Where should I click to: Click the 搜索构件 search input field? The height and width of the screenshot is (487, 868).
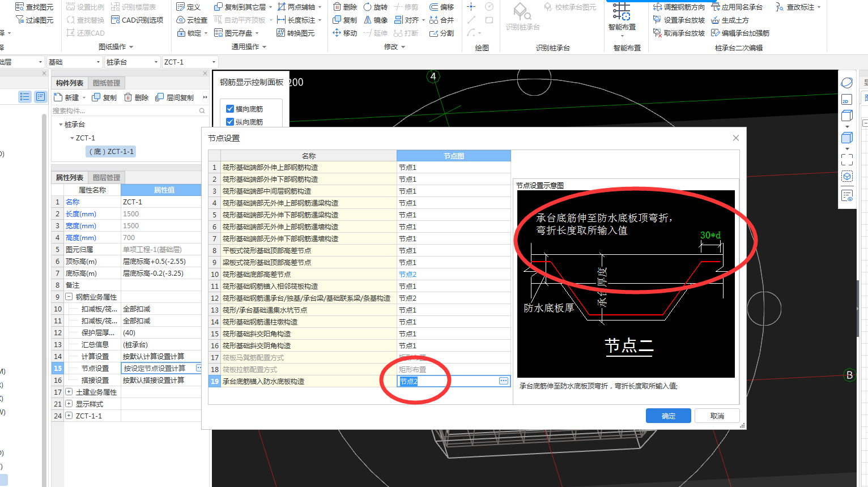coord(125,111)
